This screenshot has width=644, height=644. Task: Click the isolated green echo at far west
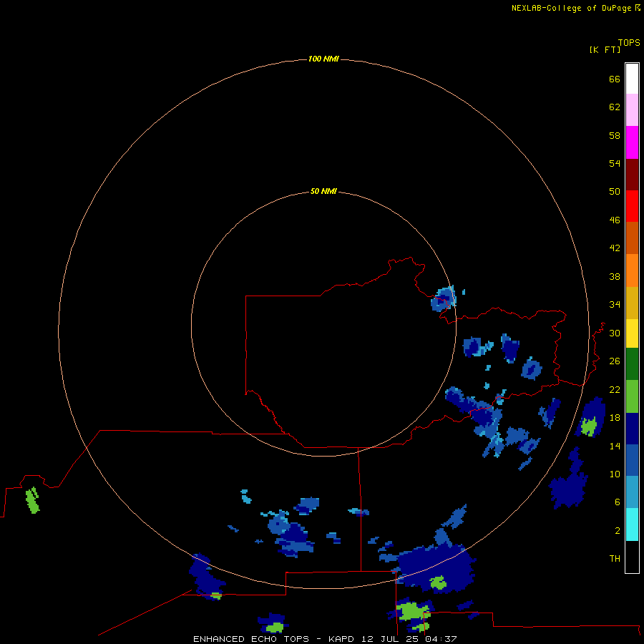32,500
